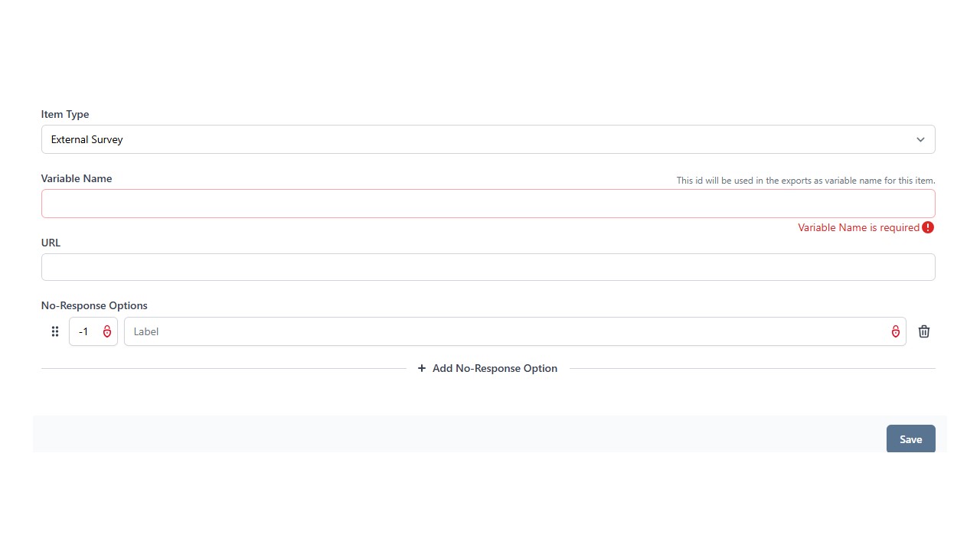
Task: Click the plus icon before Add No-Response Option
Action: pos(422,368)
